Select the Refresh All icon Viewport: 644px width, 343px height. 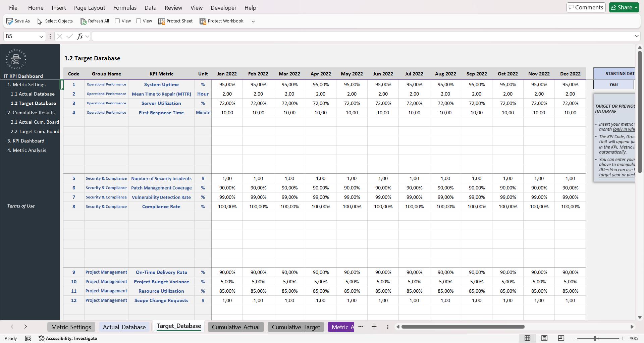click(x=84, y=21)
